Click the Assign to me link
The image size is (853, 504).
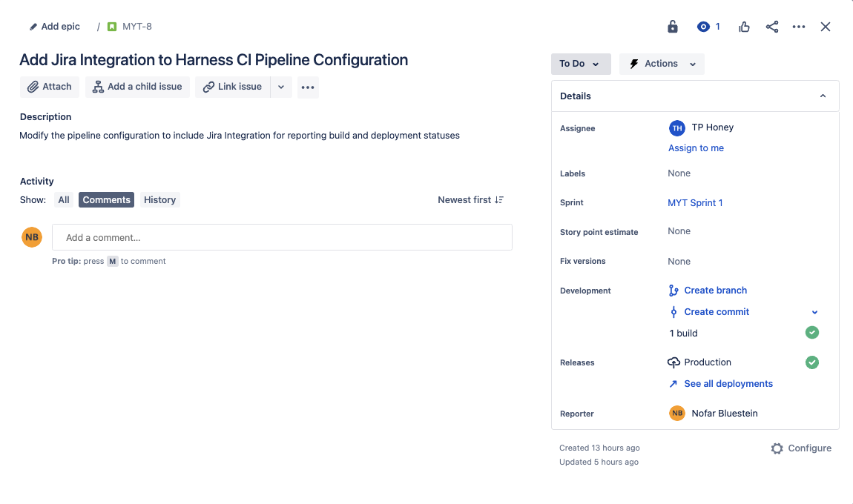pos(696,148)
